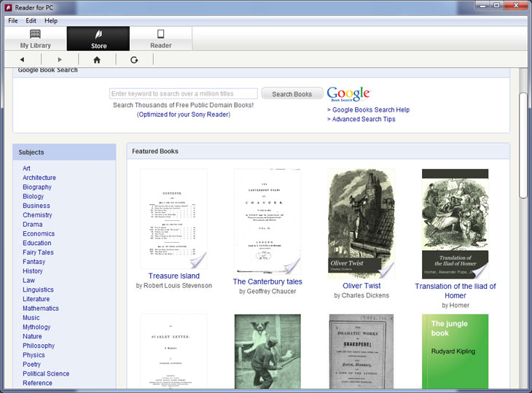Open the My Library tab
Viewport: 532px width, 393px height.
click(x=35, y=39)
